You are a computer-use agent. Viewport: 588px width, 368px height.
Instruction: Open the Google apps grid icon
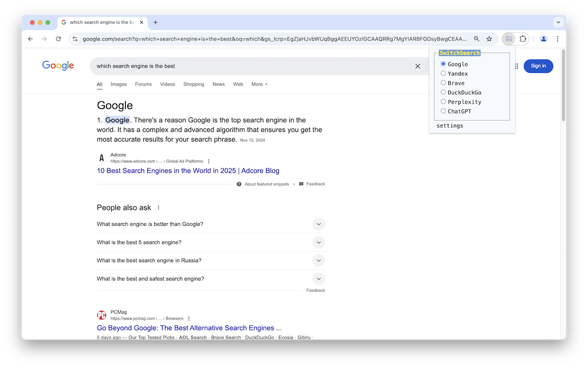(x=516, y=66)
